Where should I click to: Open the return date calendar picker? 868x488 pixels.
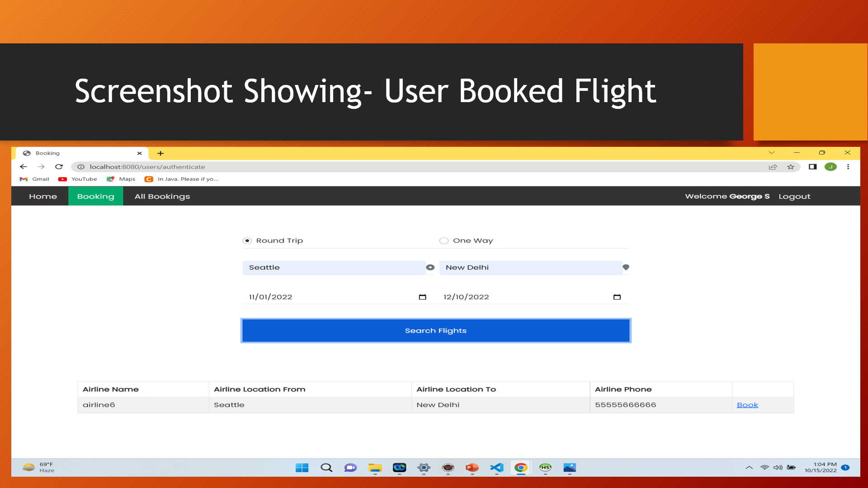click(617, 297)
